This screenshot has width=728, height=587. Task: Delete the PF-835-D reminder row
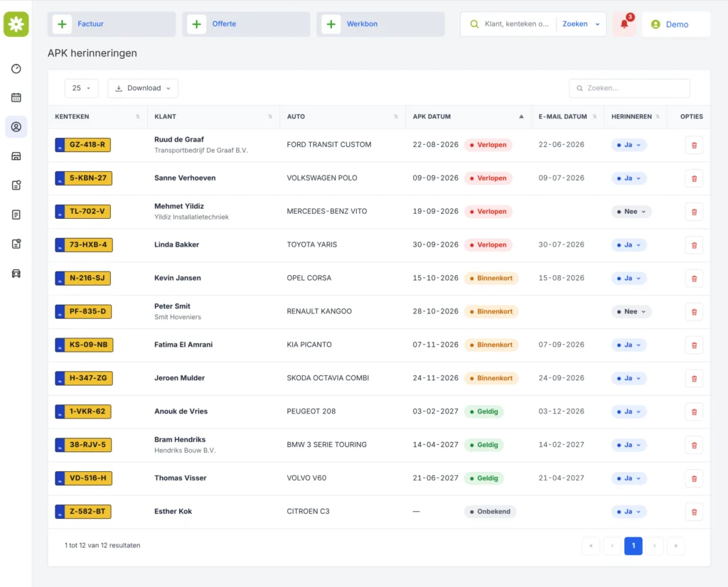tap(694, 312)
